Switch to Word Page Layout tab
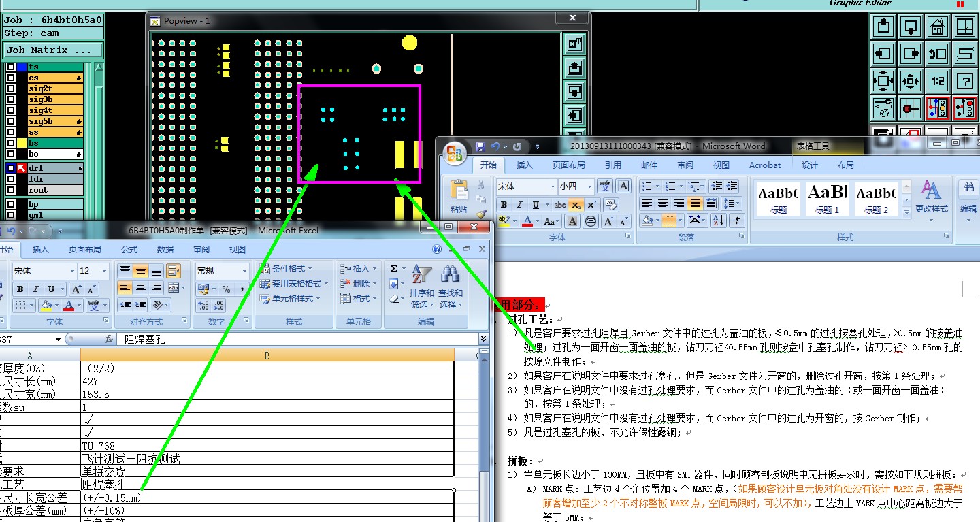This screenshot has height=522, width=980. click(x=568, y=165)
